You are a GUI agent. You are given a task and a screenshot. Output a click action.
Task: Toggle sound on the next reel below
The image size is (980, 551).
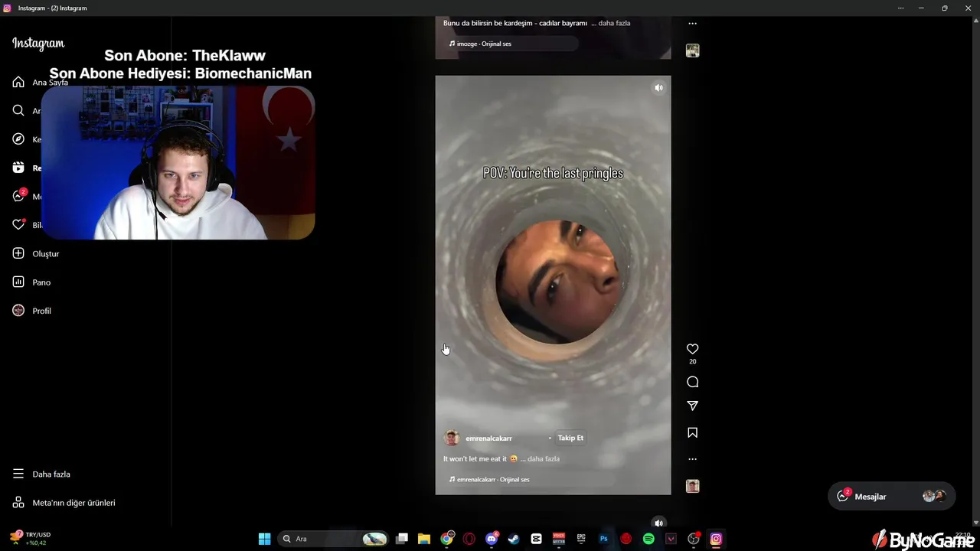[x=658, y=523]
